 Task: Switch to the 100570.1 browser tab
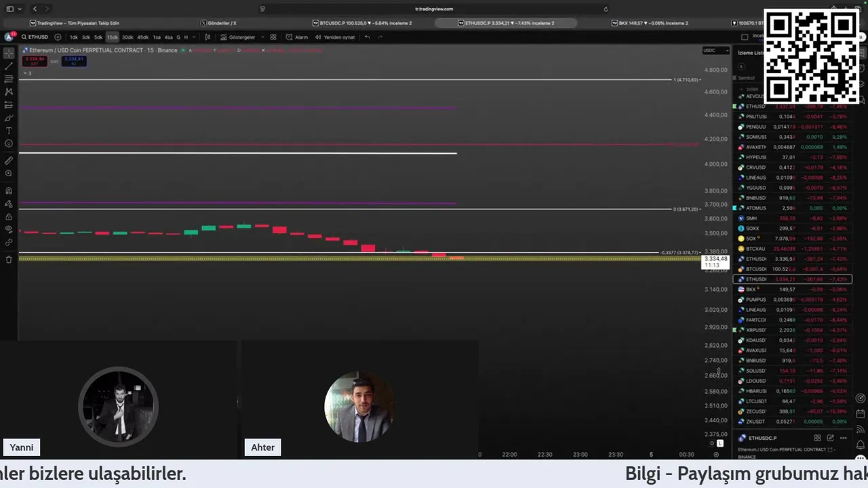point(746,23)
